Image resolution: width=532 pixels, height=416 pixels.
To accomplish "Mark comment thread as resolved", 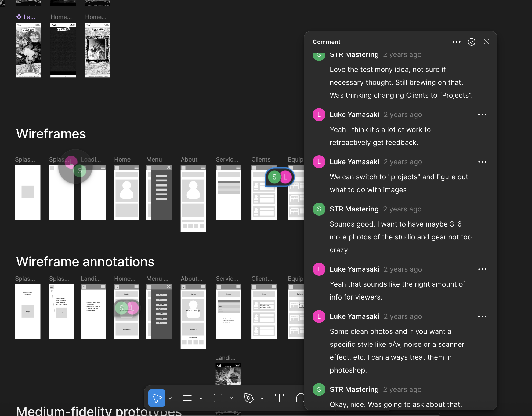I will click(x=471, y=42).
